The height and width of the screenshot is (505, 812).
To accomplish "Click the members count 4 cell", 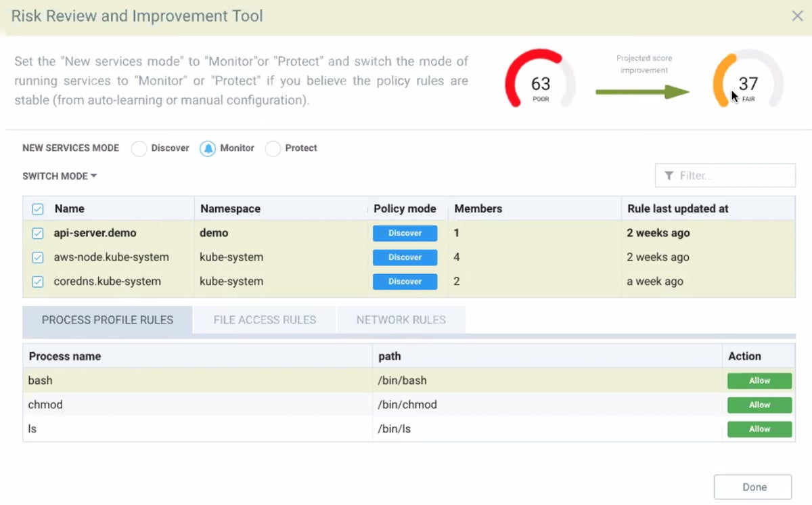I will tap(457, 257).
